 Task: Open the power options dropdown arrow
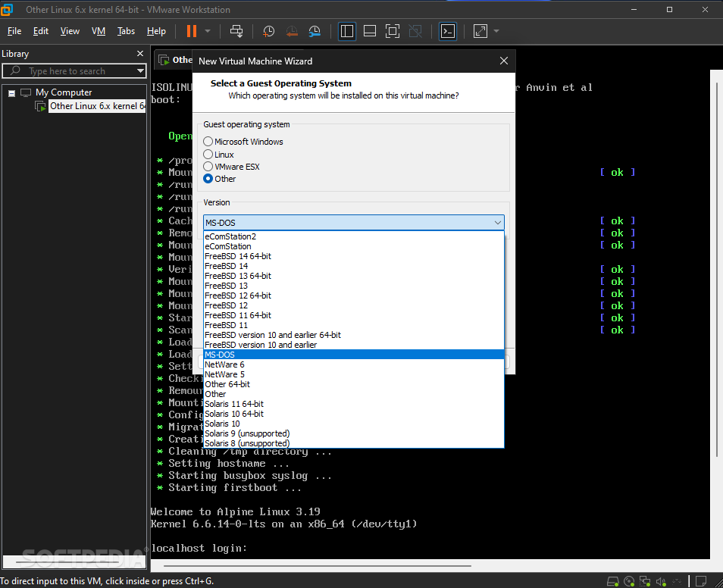[208, 31]
